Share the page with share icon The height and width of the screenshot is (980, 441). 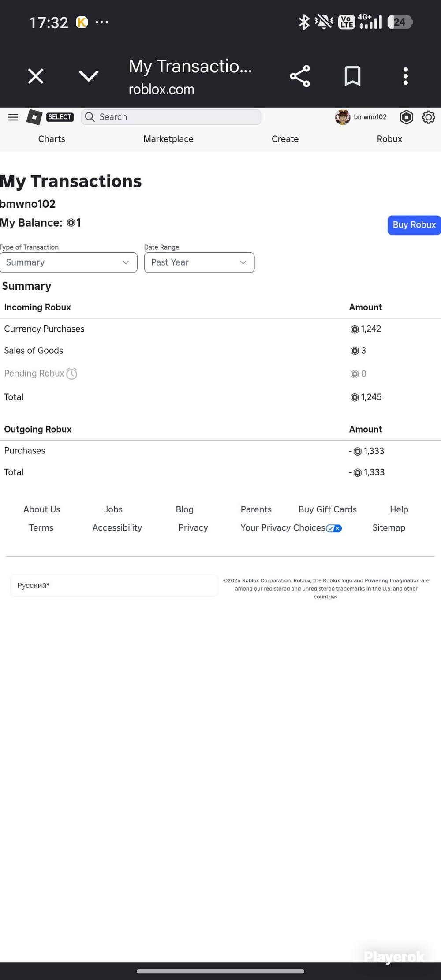(300, 76)
